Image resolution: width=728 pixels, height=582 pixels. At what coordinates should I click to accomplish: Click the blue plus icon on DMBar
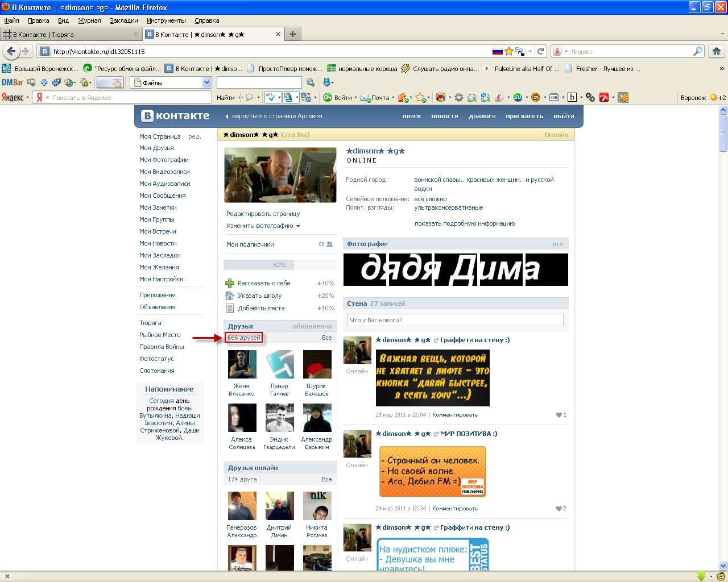coord(44,82)
